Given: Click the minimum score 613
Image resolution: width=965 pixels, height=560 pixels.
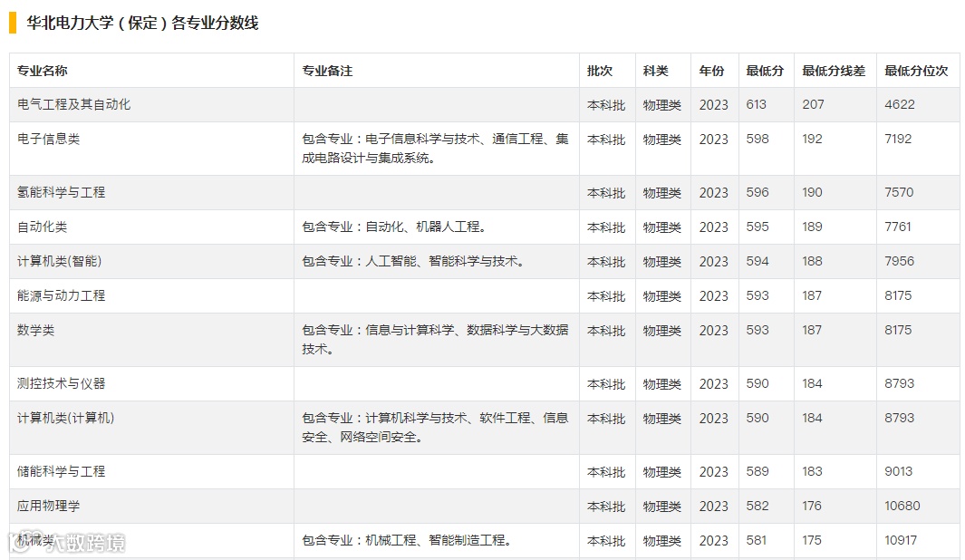Looking at the screenshot, I should [757, 104].
